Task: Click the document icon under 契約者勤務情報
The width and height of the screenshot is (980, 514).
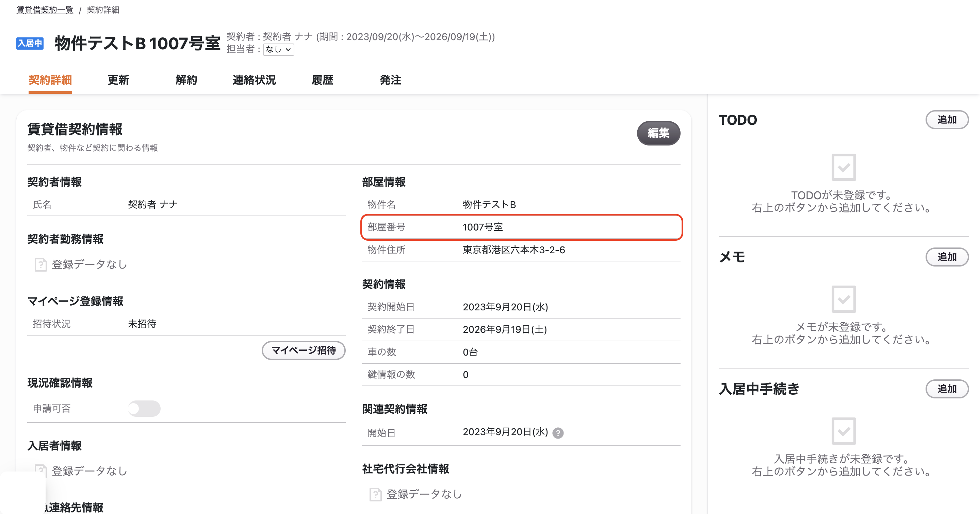Action: coord(41,264)
